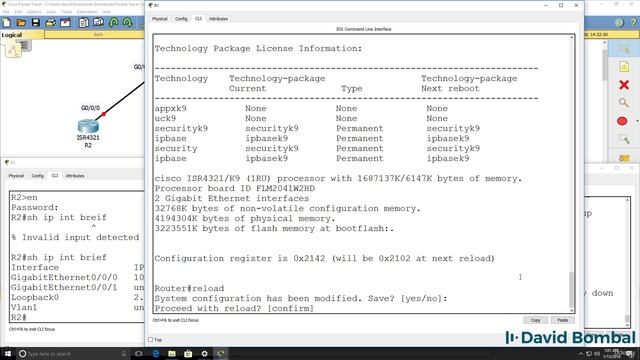This screenshot has width=640, height=360.
Task: Click the 'Proceed with reload? [confirm]' line
Action: click(x=234, y=308)
